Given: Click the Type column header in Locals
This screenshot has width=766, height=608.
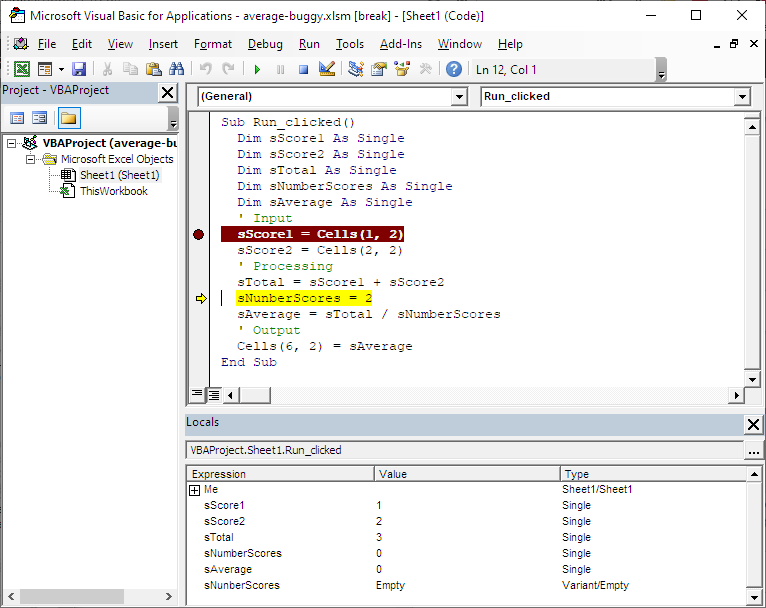Looking at the screenshot, I should (x=653, y=474).
